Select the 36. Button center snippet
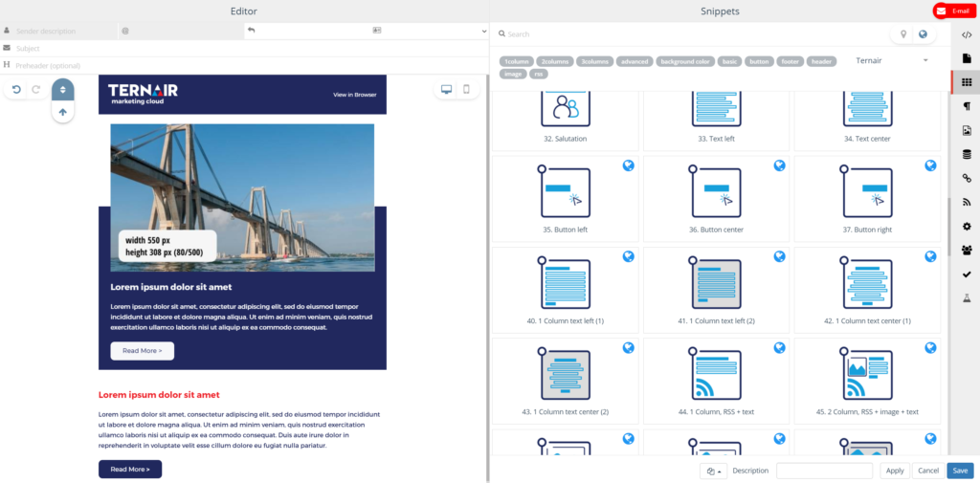Image resolution: width=980 pixels, height=483 pixels. [x=716, y=199]
